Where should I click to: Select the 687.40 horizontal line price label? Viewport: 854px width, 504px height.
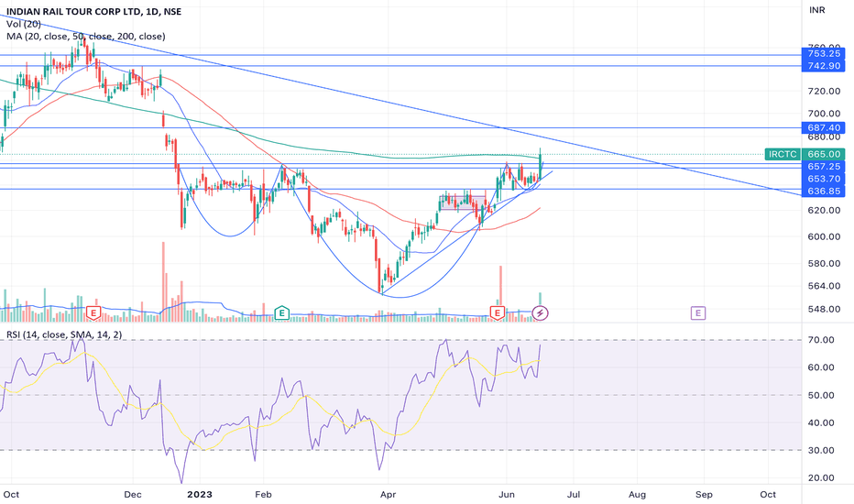click(824, 127)
